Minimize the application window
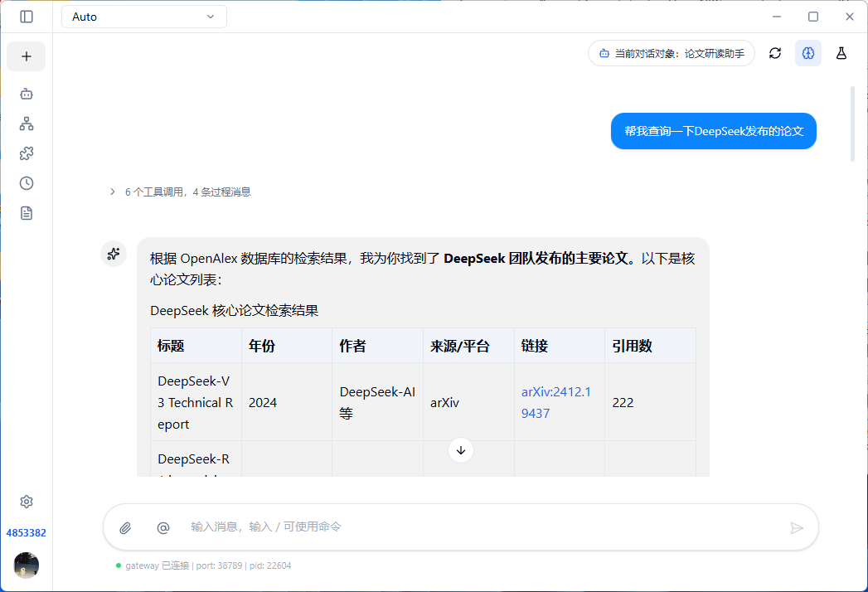This screenshot has width=868, height=592. [x=777, y=17]
